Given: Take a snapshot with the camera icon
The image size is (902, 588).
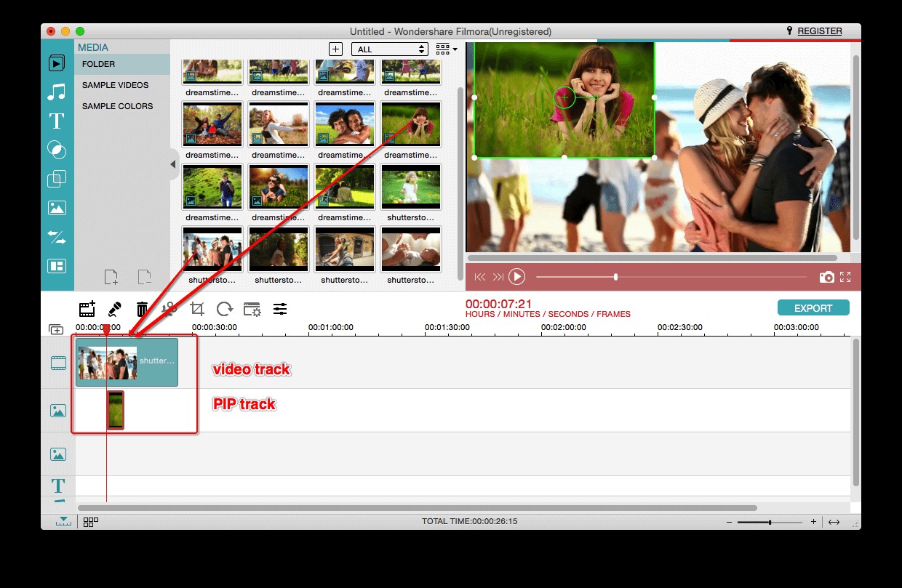Looking at the screenshot, I should (x=828, y=277).
